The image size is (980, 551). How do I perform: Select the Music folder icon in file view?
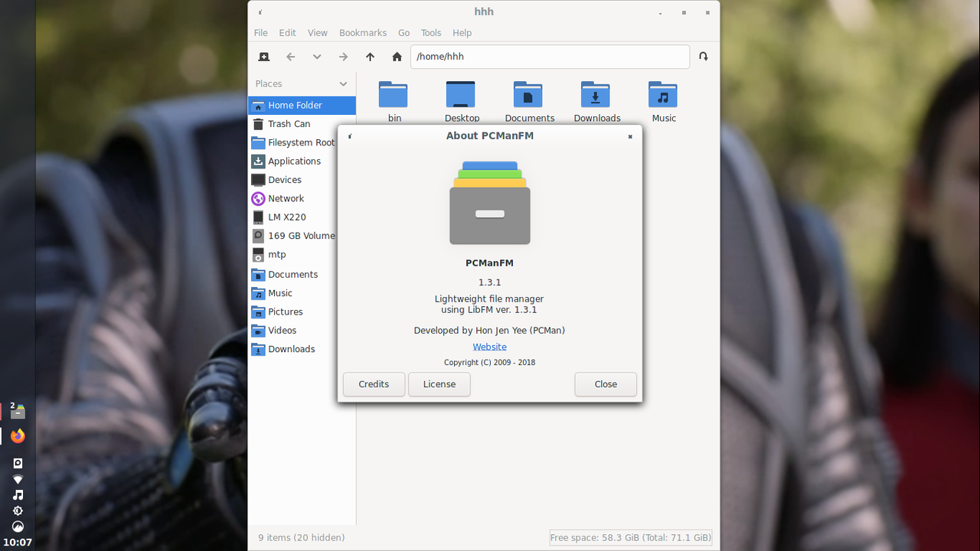[x=663, y=94]
